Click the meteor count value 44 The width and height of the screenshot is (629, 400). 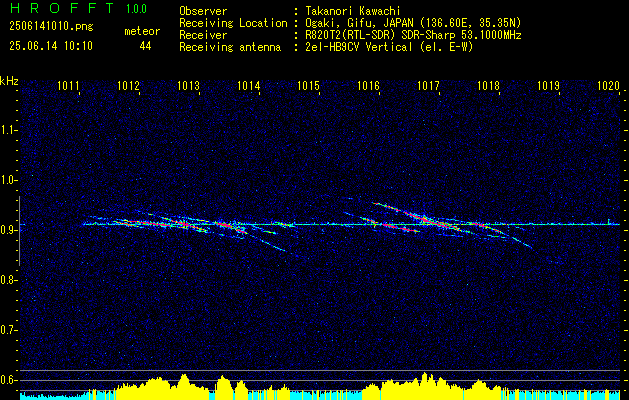tap(145, 46)
